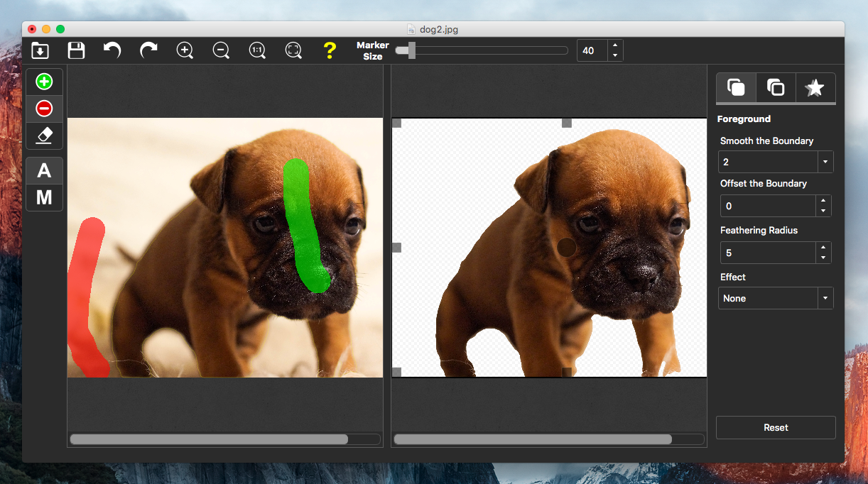Switch to automatic mode A
Image resolution: width=868 pixels, height=484 pixels.
44,170
